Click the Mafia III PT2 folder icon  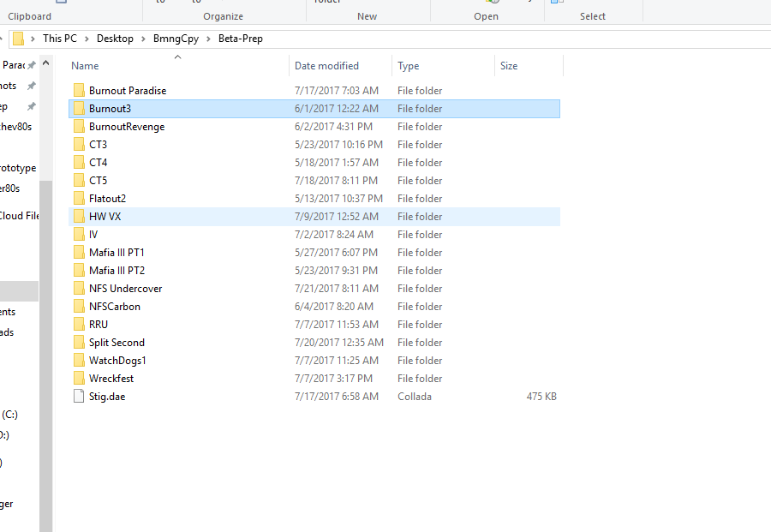coord(79,271)
